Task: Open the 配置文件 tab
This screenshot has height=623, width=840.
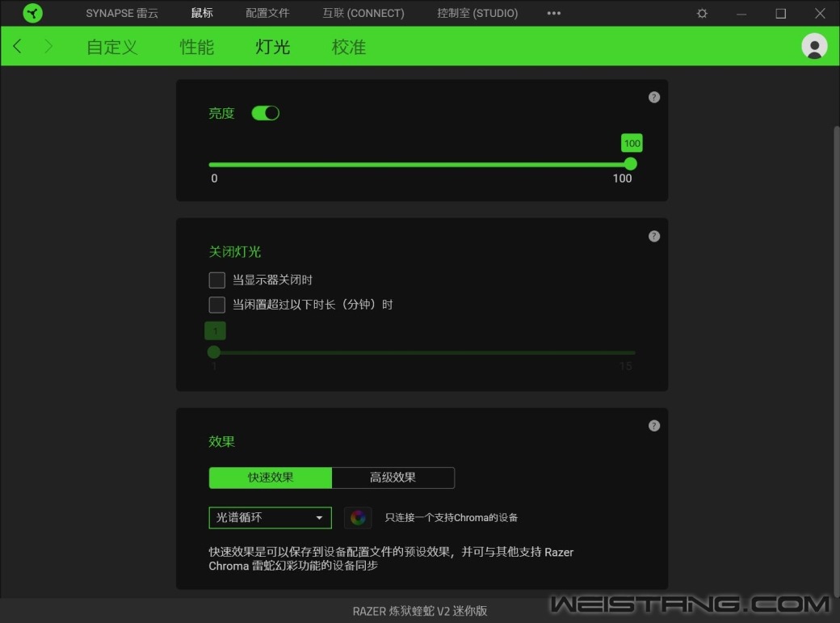Action: (x=267, y=13)
